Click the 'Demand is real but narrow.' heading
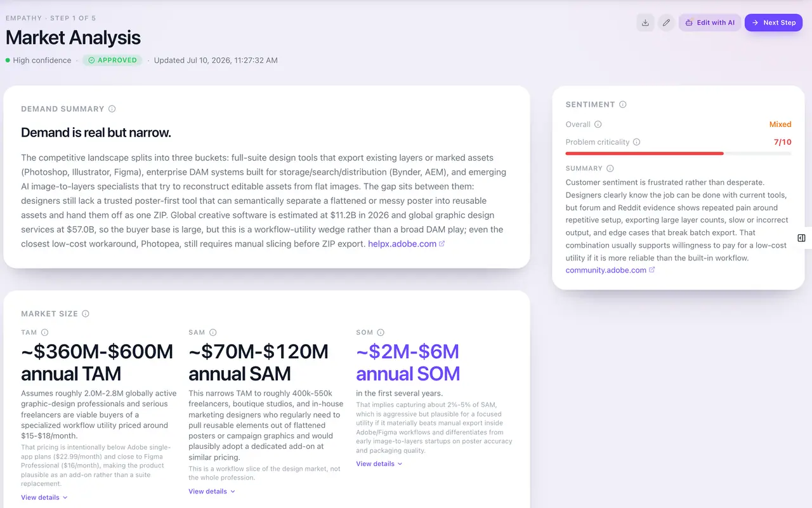812x508 pixels. pyautogui.click(x=96, y=133)
